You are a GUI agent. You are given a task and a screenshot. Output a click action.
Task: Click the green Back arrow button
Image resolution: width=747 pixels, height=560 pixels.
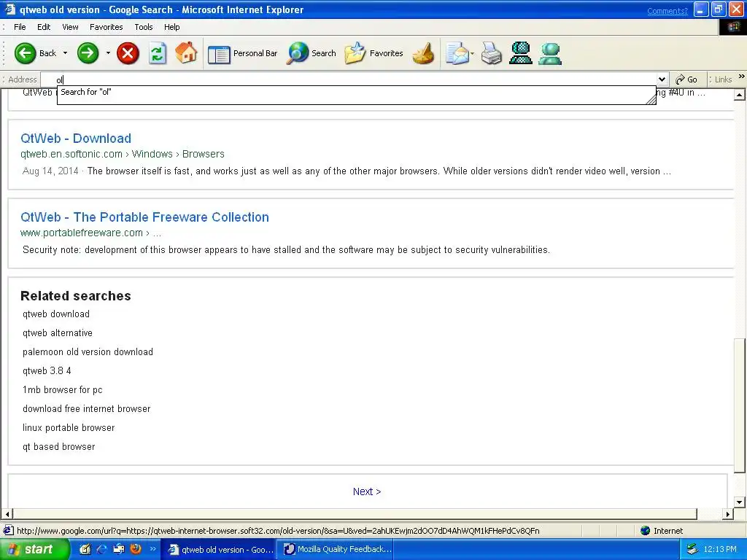click(25, 52)
